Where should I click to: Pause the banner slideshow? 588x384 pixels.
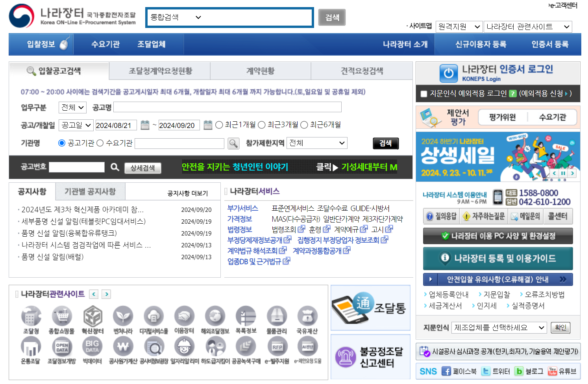click(x=563, y=173)
